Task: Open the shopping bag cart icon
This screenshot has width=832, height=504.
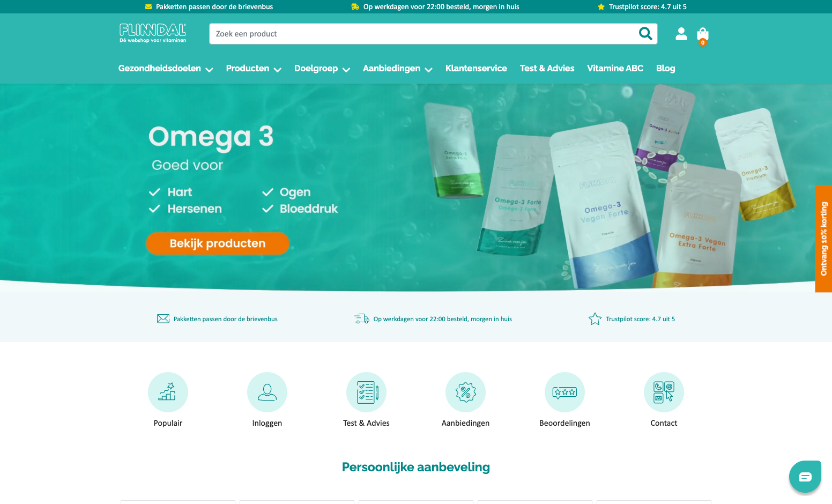Action: click(x=703, y=36)
